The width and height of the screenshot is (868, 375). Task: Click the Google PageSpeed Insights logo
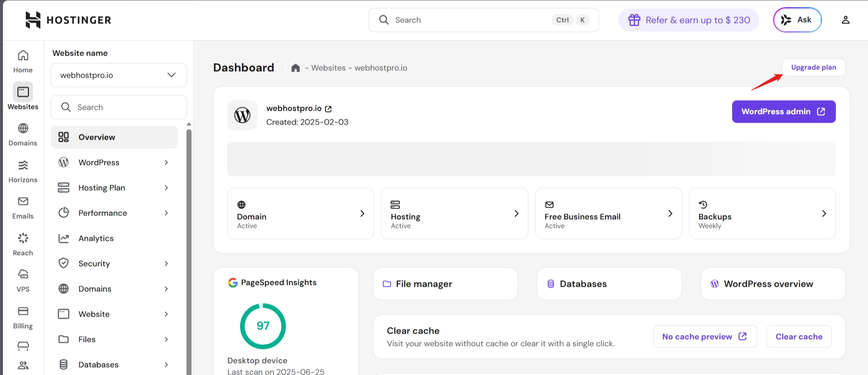click(x=233, y=283)
